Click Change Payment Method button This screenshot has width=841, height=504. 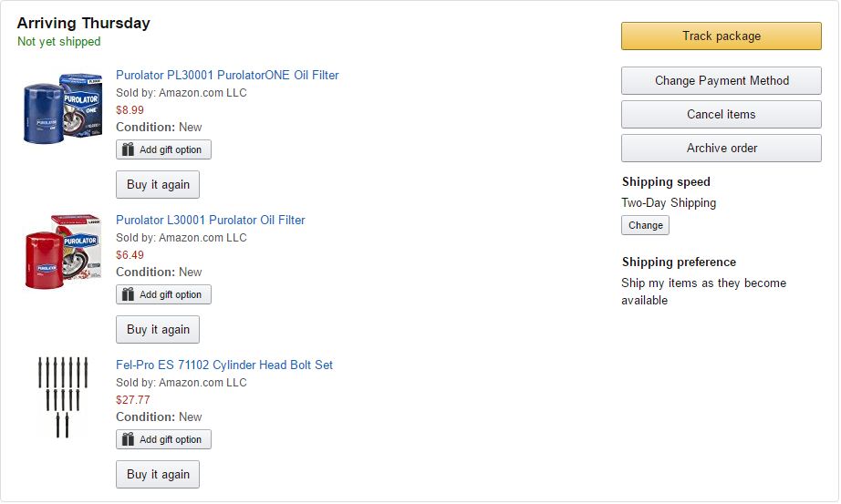coord(721,80)
